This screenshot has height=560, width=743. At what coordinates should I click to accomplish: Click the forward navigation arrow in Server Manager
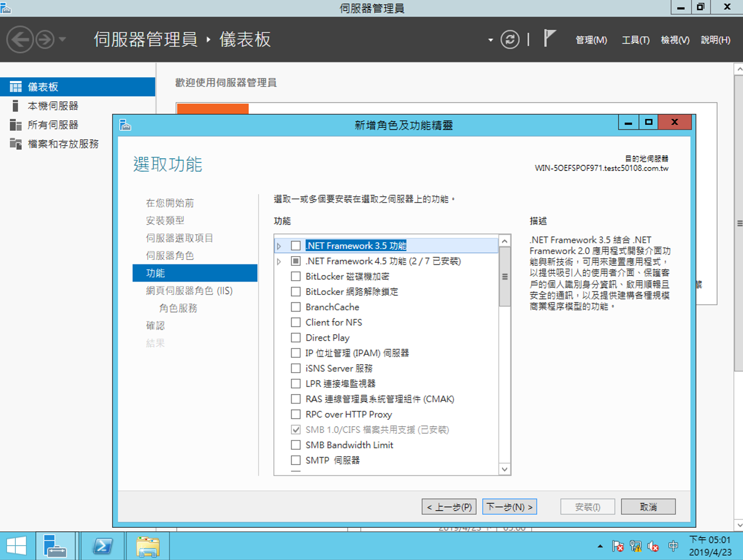45,40
